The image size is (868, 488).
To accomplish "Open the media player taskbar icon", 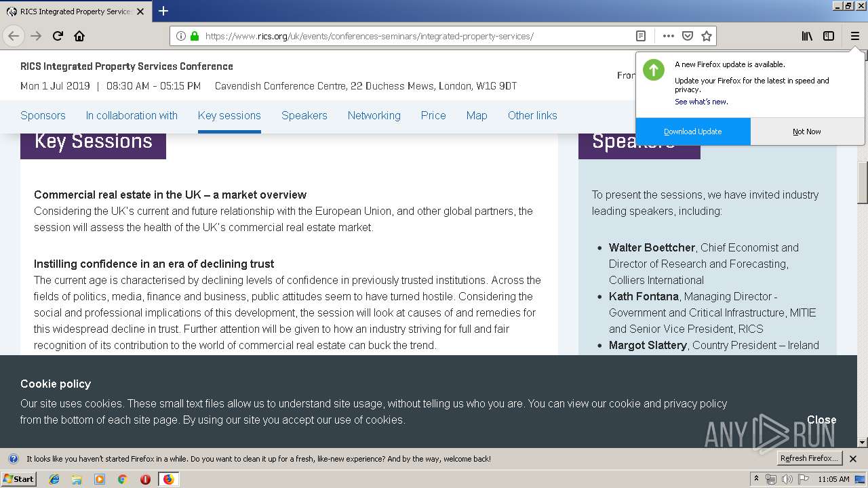I will (x=100, y=479).
